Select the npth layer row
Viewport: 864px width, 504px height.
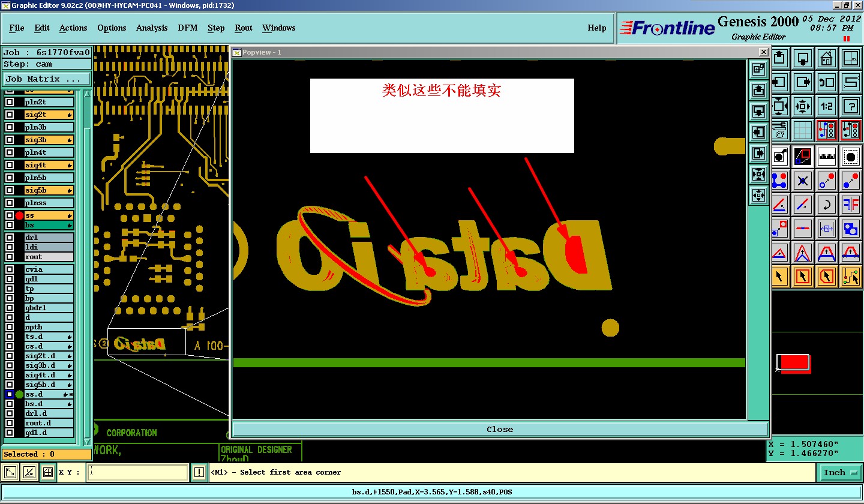point(49,327)
